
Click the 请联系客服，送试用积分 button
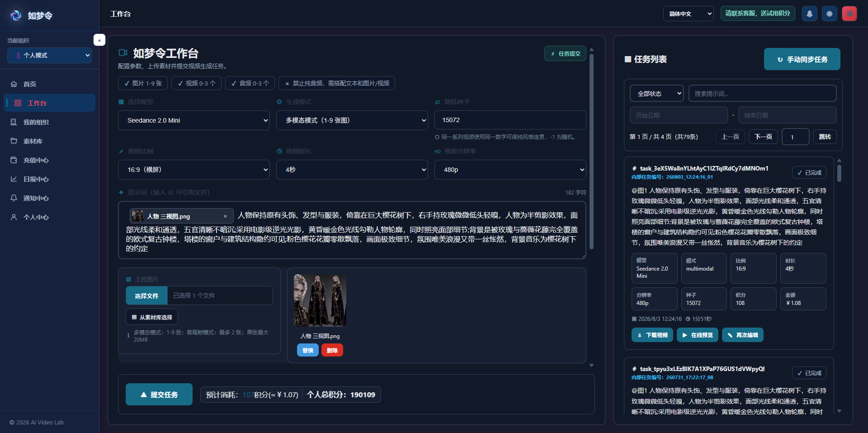coord(758,14)
